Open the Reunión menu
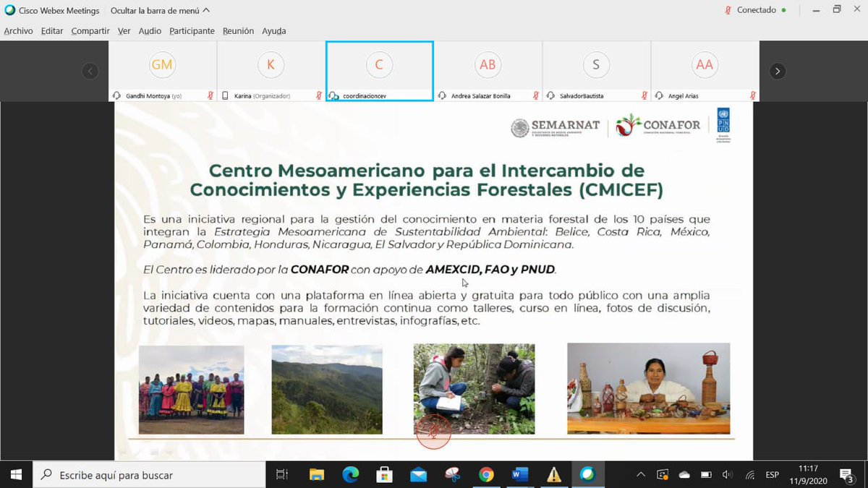This screenshot has height=488, width=868. tap(238, 31)
